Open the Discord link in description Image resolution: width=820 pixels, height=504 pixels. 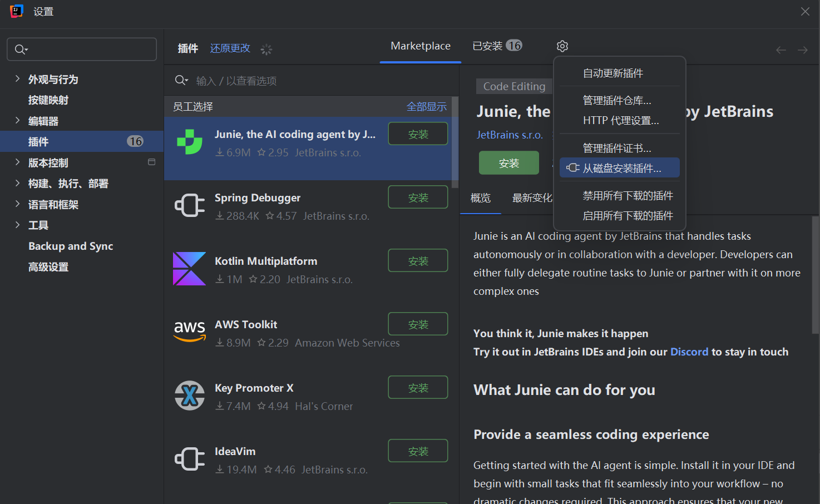pos(689,352)
